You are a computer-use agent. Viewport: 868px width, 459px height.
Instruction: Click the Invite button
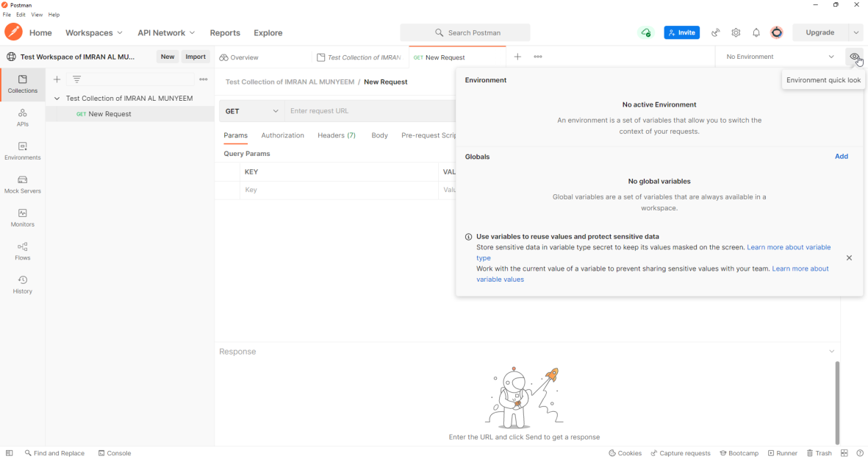point(681,32)
